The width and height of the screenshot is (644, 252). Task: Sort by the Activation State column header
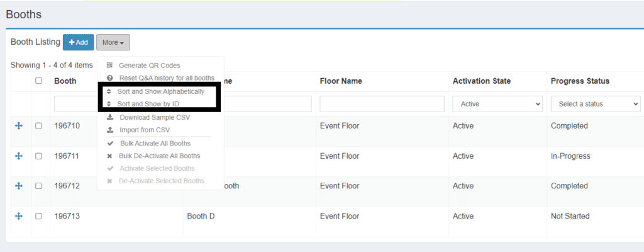[482, 81]
